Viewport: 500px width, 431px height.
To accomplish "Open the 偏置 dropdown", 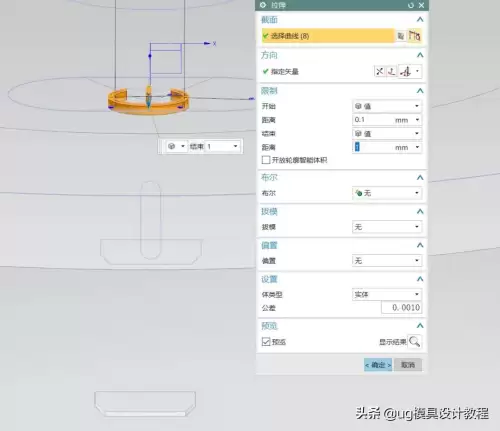I will tap(387, 261).
